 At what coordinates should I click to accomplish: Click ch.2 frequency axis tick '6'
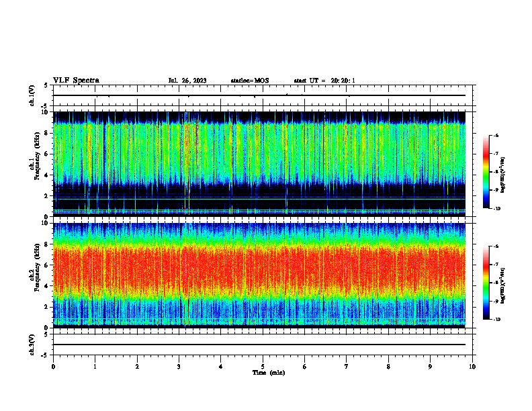pos(46,265)
